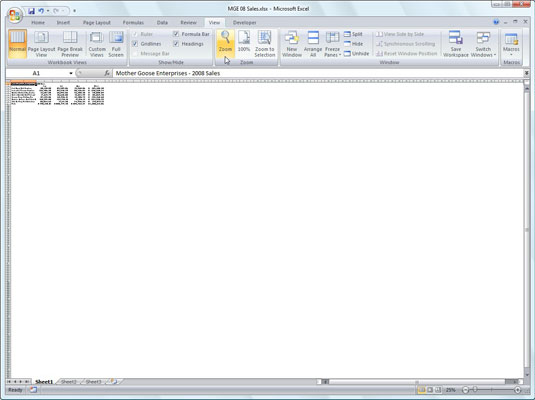Select the Sheet1 tab
Screen dimensions: 535x400
click(44, 382)
